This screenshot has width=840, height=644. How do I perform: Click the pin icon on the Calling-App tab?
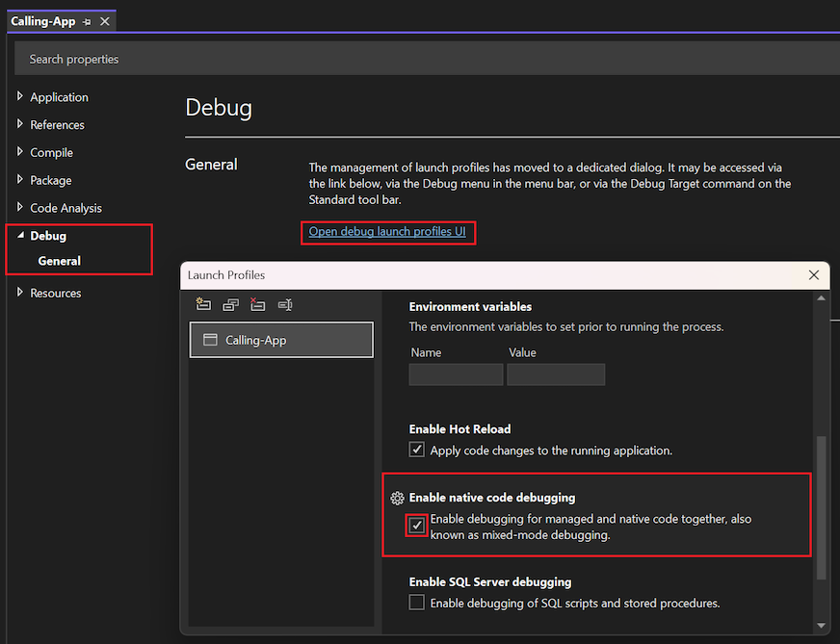(x=89, y=19)
